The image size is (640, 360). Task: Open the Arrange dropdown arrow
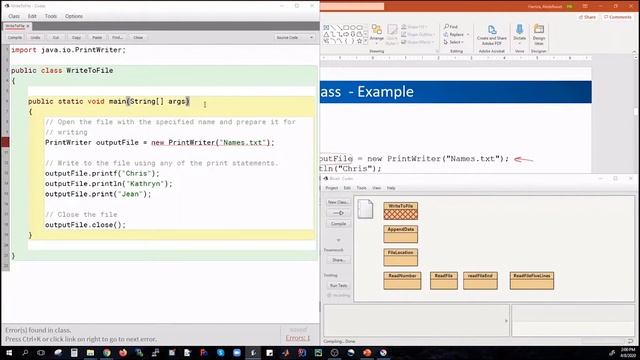377,44
